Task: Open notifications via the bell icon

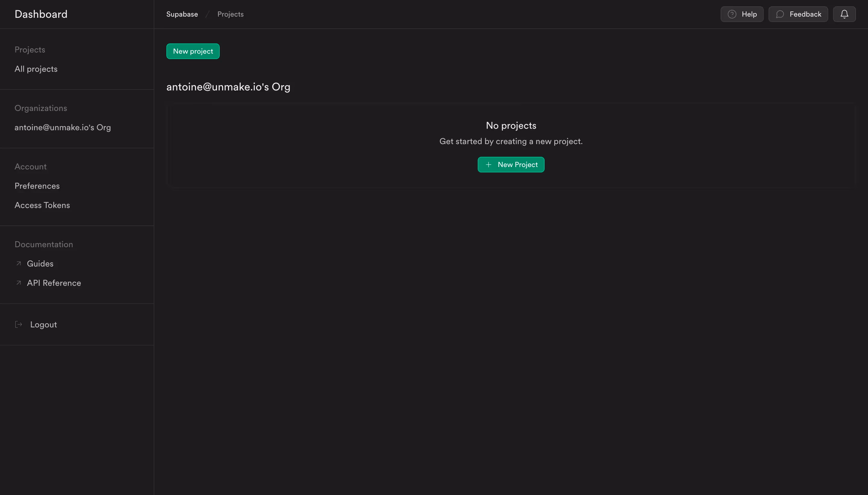Action: pos(844,14)
